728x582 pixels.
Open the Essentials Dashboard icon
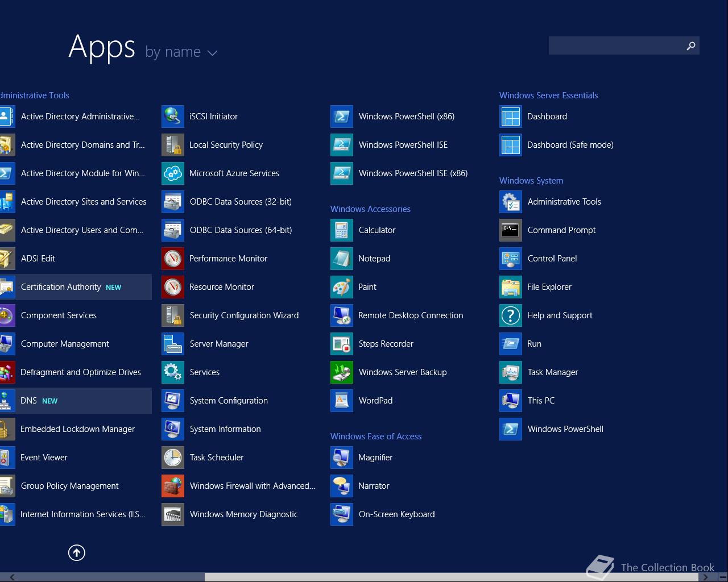coord(511,117)
